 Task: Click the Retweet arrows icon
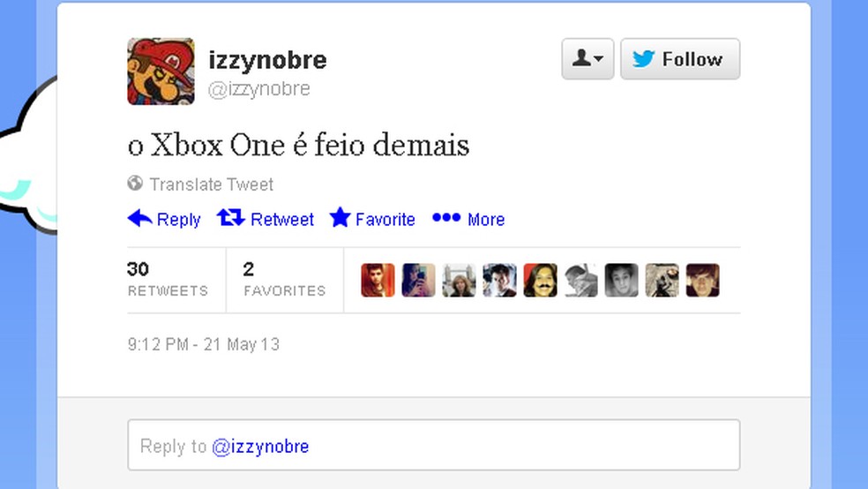coord(231,218)
